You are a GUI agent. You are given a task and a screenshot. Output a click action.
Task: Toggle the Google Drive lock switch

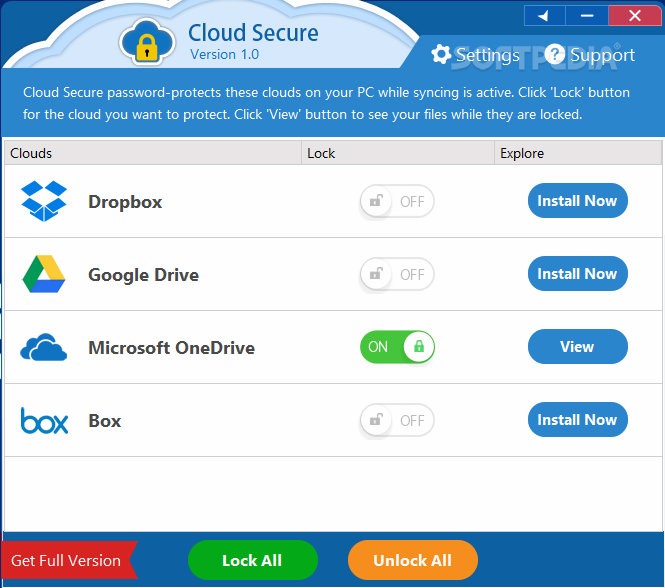397,274
